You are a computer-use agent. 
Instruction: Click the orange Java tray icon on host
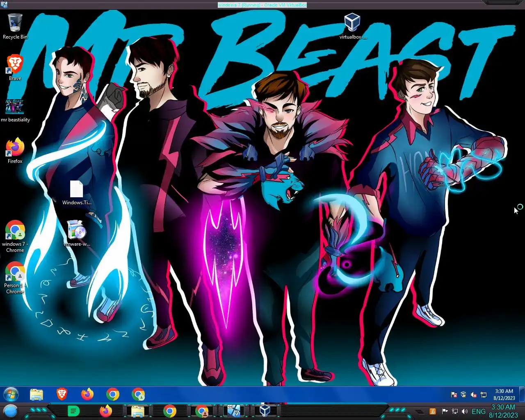(433, 411)
